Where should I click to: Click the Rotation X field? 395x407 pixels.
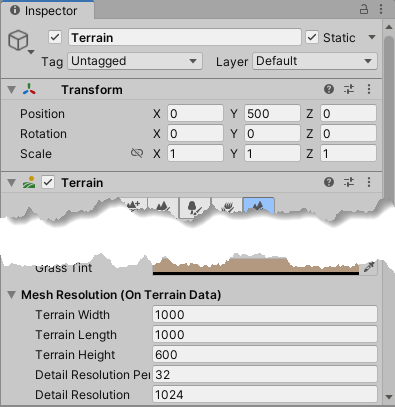point(195,133)
